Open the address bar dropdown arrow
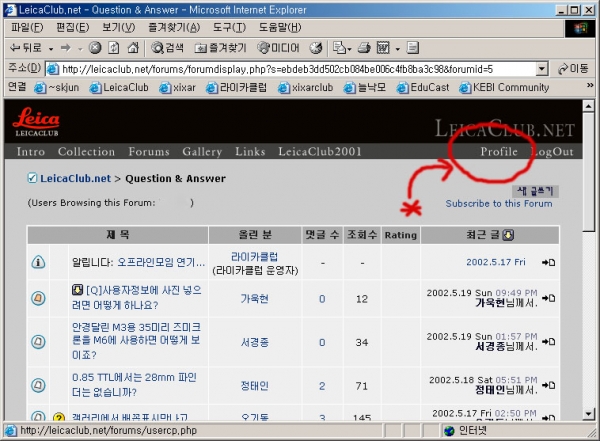600x441 pixels. [x=541, y=69]
